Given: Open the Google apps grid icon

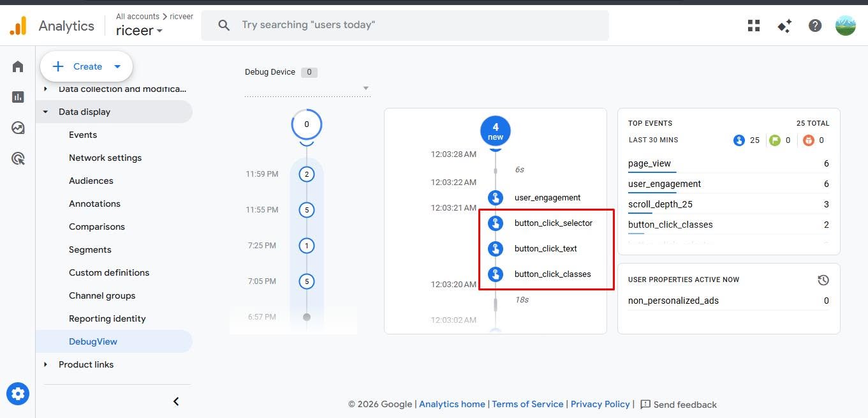Looking at the screenshot, I should (754, 26).
